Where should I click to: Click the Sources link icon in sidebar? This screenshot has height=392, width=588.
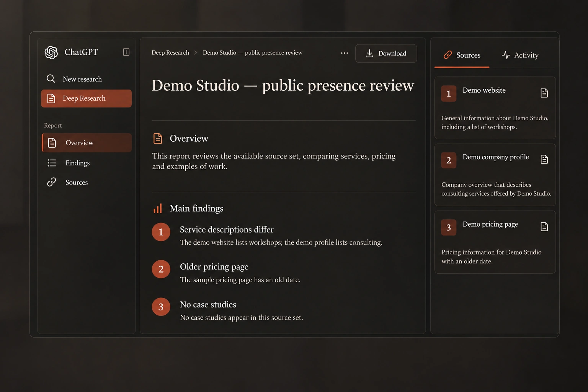pos(52,182)
